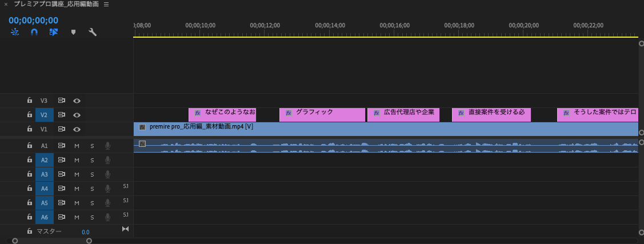This screenshot has width=644, height=244.
Task: Toggle sync lock on V2
Action: (62, 115)
